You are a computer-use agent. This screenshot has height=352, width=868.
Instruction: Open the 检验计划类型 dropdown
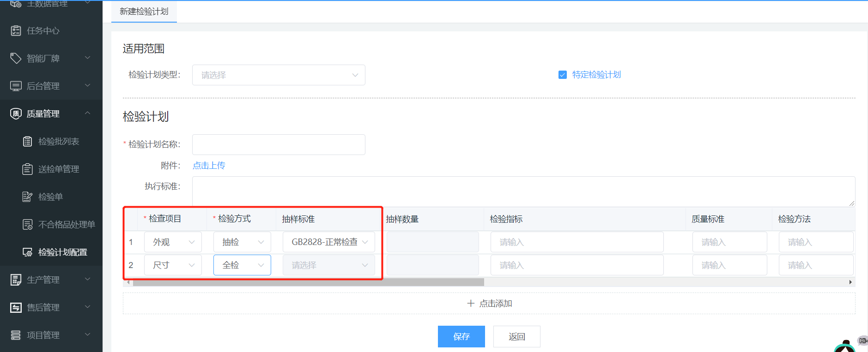pyautogui.click(x=279, y=75)
